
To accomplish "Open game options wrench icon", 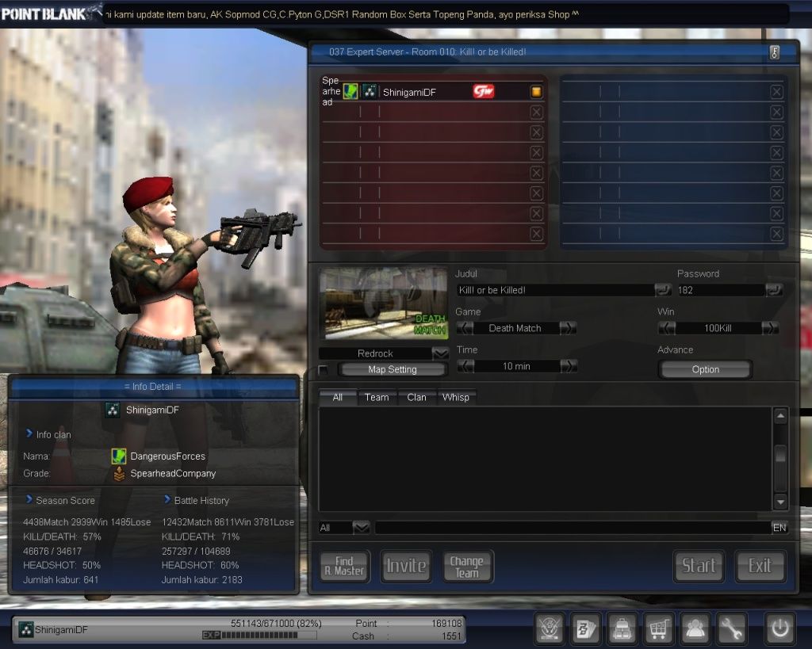I will click(x=730, y=629).
